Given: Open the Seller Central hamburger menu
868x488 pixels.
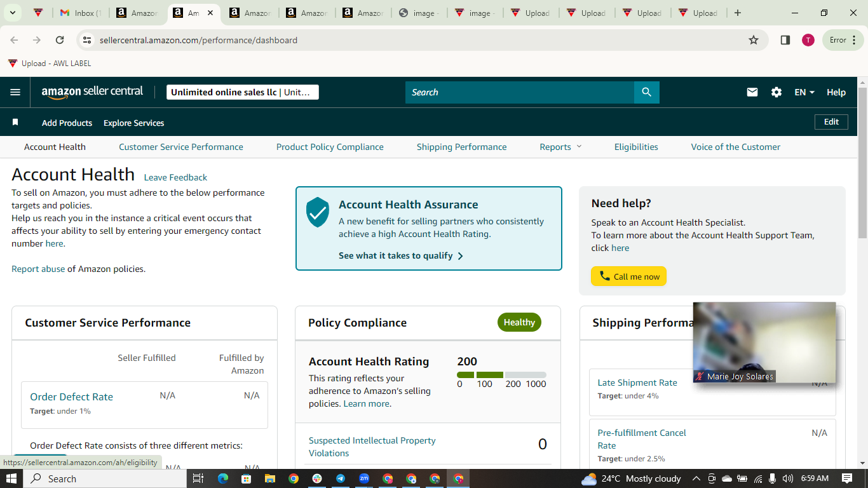Looking at the screenshot, I should [15, 92].
